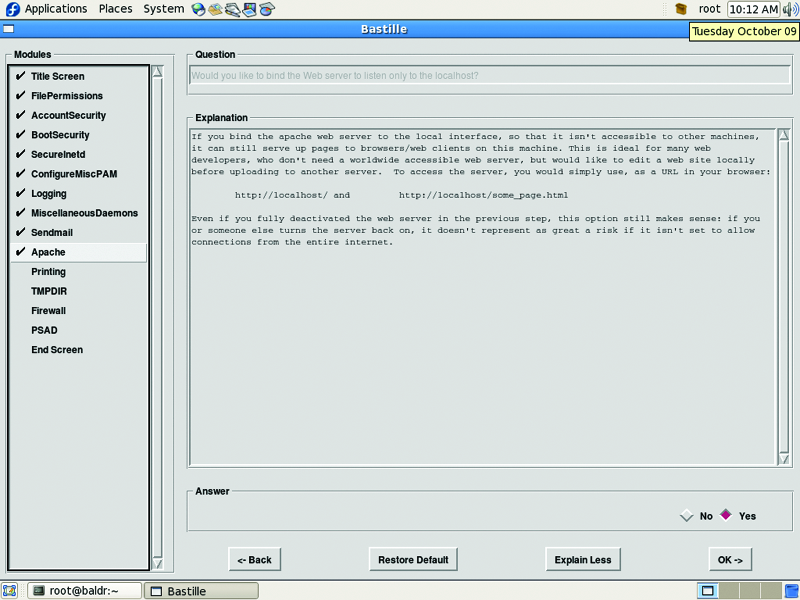Open the Places menu
The height and width of the screenshot is (600, 800).
[x=115, y=9]
